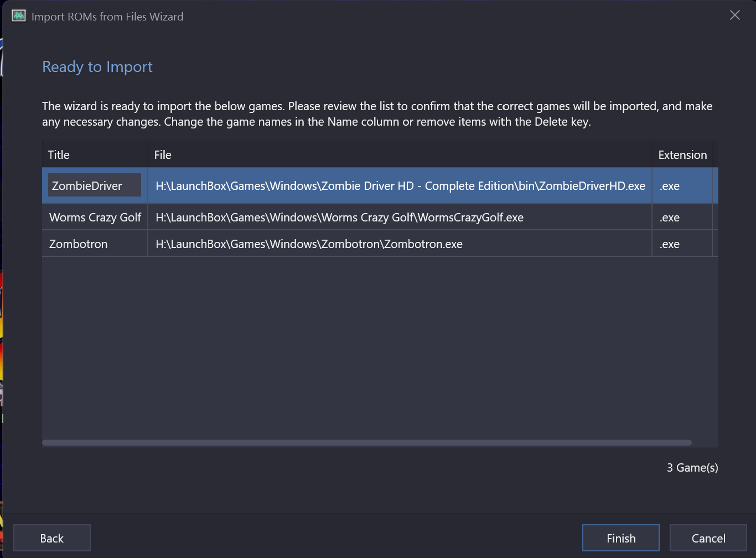The image size is (756, 558).
Task: Select the Zombotron title cell
Action: 95,244
